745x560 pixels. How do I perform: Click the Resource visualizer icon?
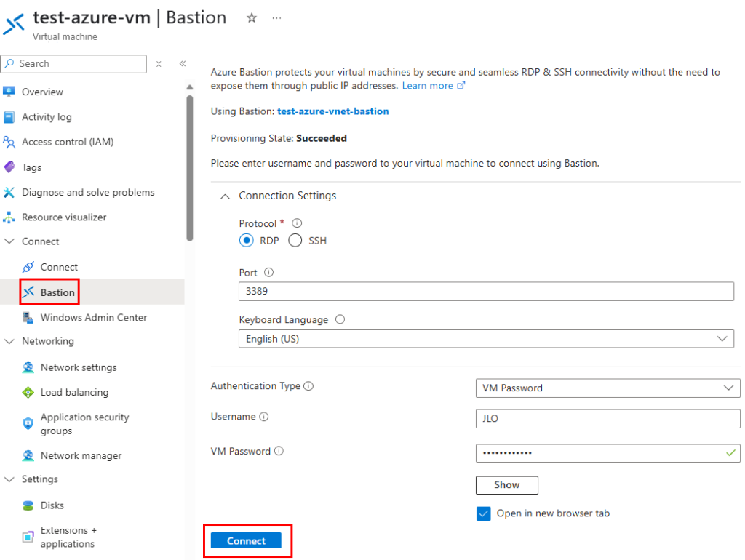pyautogui.click(x=9, y=217)
